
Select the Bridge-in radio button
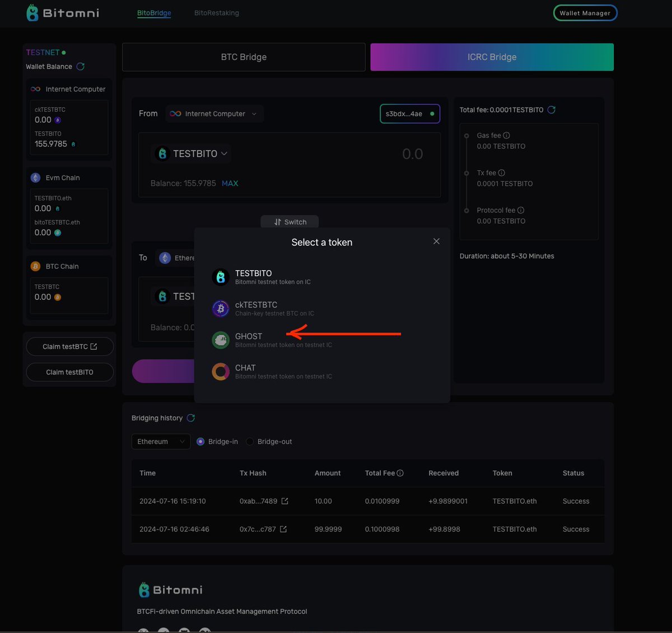pyautogui.click(x=200, y=442)
